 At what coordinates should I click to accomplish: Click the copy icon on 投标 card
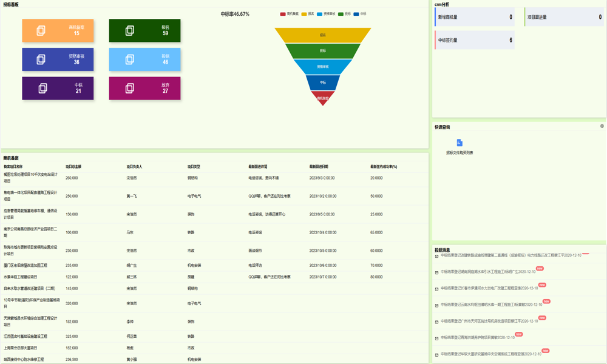click(130, 59)
